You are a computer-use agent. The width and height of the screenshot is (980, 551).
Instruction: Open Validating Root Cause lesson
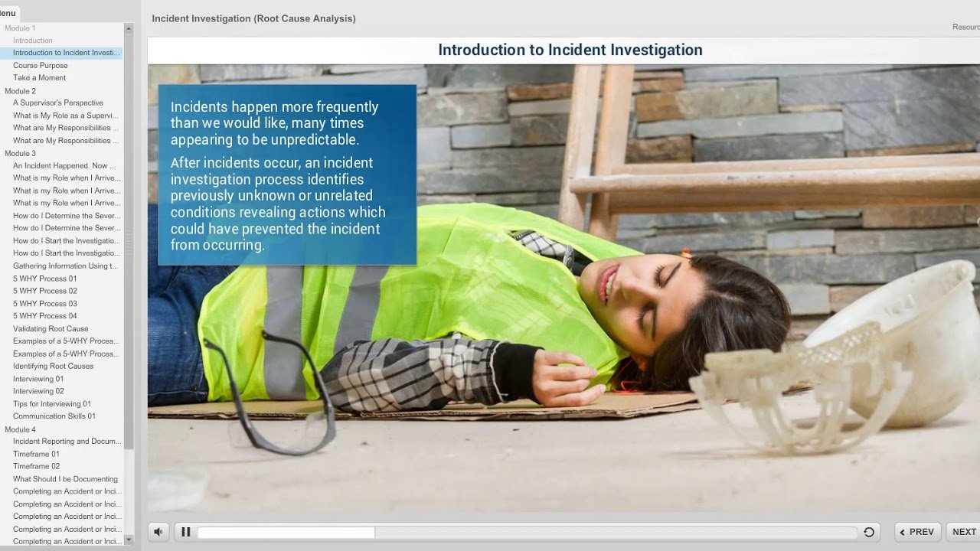(51, 329)
